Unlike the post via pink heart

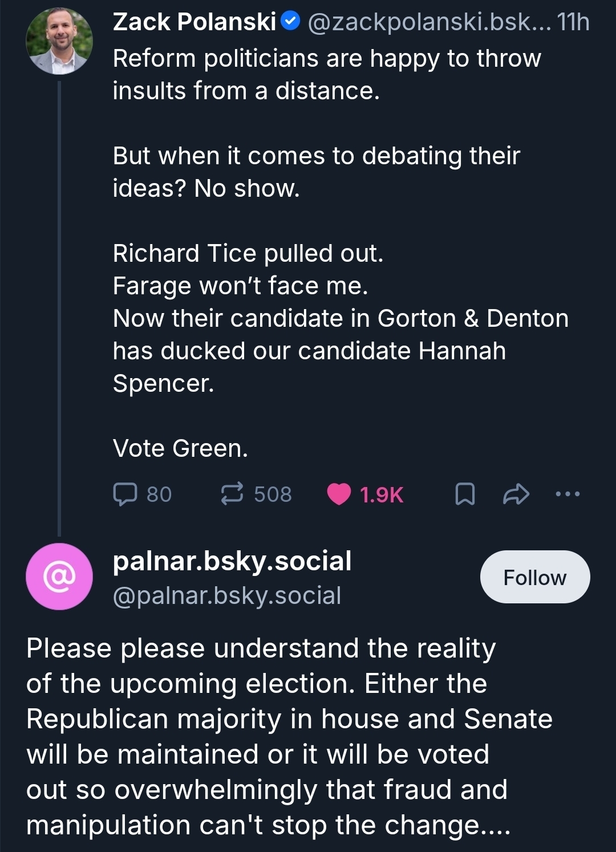339,494
